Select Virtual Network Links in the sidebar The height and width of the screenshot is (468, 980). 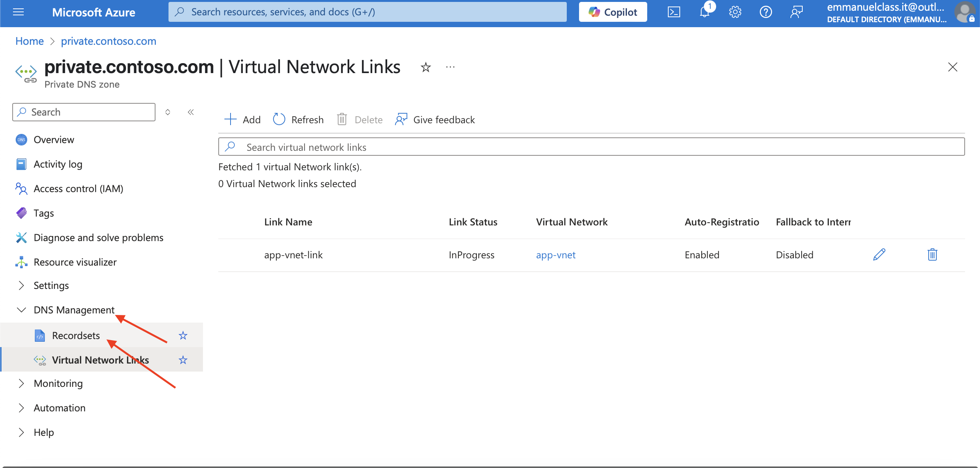tap(100, 360)
